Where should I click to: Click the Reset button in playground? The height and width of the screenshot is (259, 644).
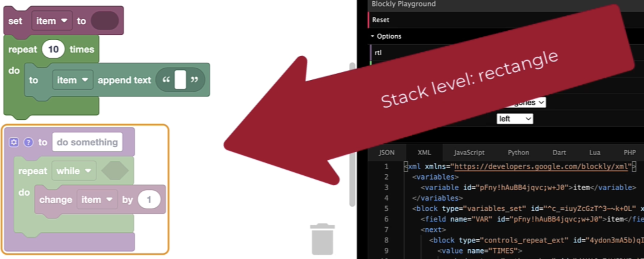click(381, 20)
